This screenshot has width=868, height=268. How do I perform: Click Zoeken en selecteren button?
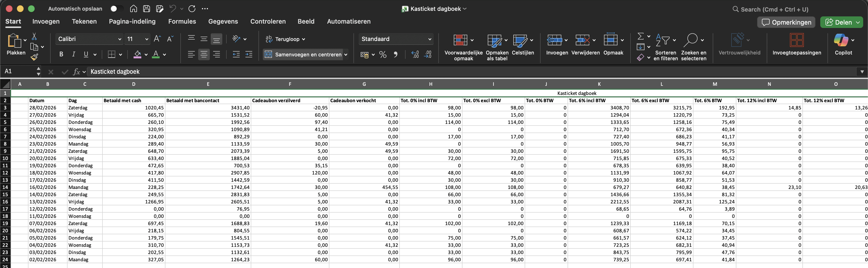pos(693,47)
